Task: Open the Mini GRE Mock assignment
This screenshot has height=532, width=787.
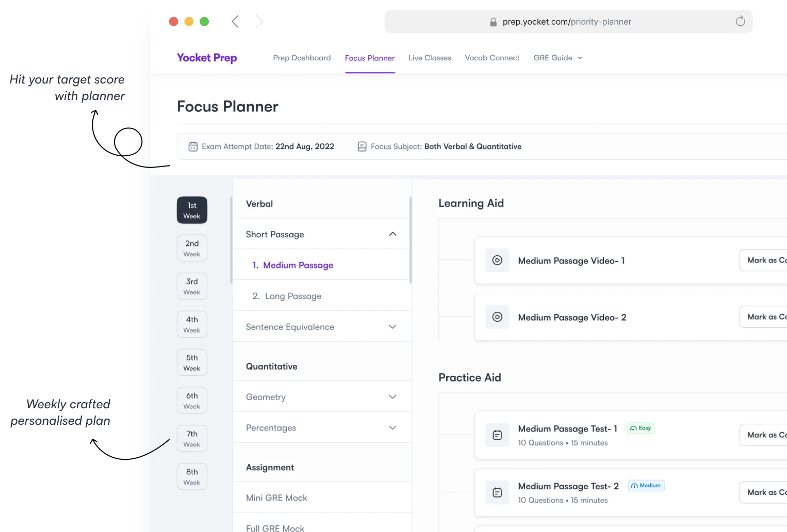Action: click(322, 497)
